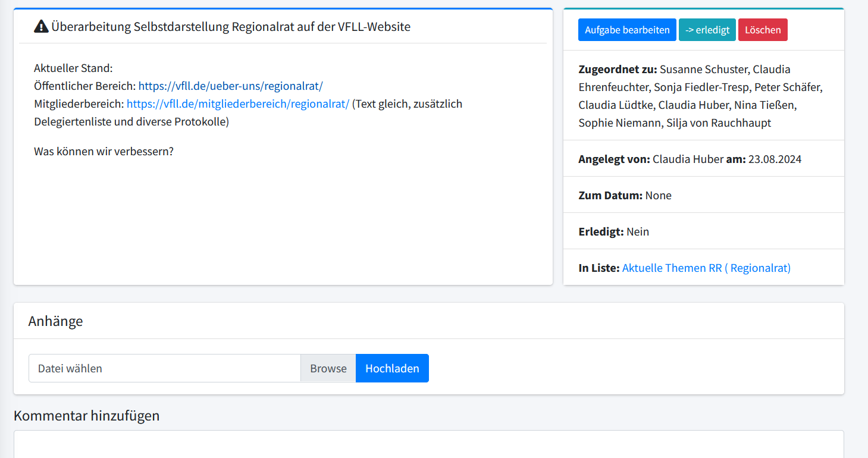This screenshot has height=458, width=868.
Task: Open the 'Aktuelle Themen RR ( Regionalrat)' list link
Action: pyautogui.click(x=706, y=268)
